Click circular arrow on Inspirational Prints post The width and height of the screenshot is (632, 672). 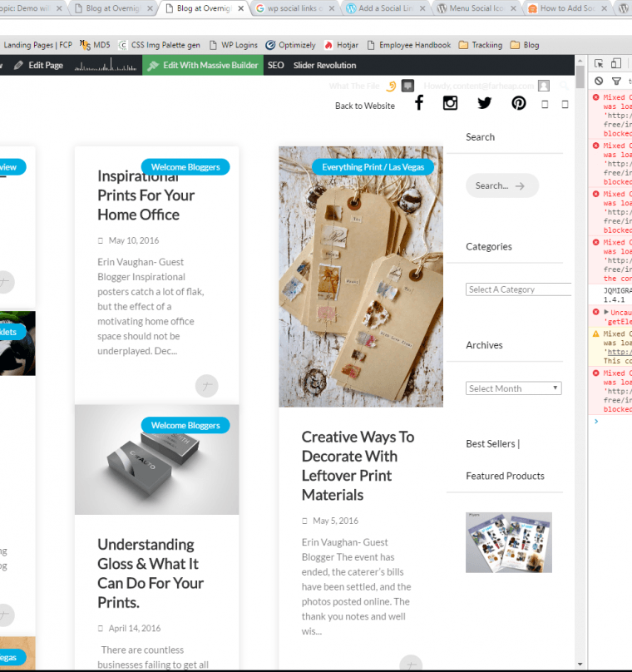point(206,386)
